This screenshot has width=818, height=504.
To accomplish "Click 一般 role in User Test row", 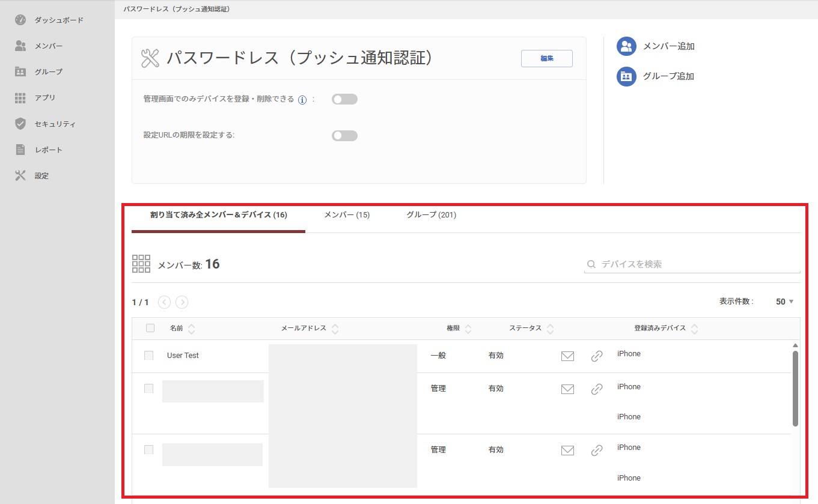I will tap(438, 356).
